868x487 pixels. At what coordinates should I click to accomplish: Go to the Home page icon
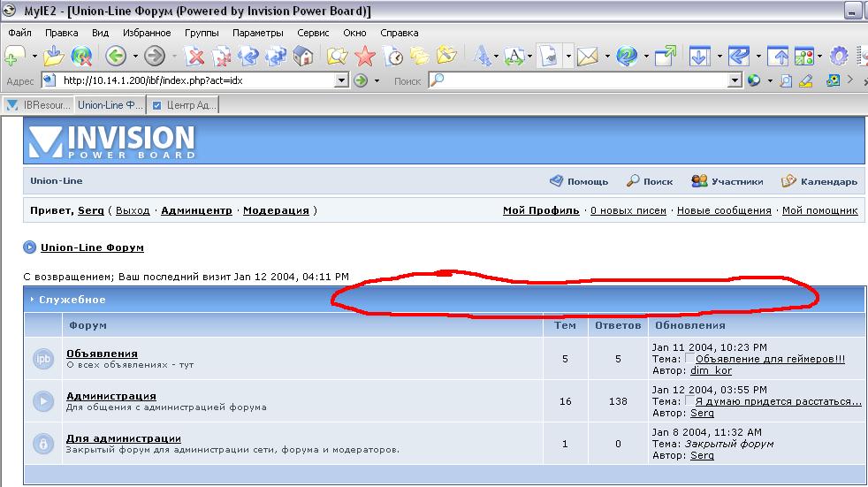click(x=303, y=56)
